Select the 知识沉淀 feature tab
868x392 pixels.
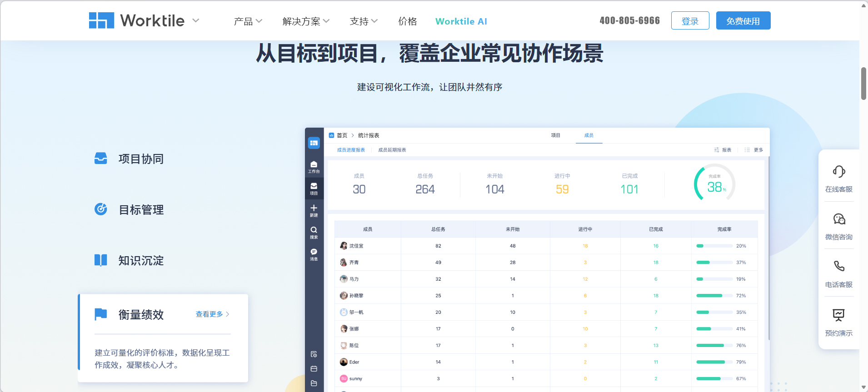141,261
